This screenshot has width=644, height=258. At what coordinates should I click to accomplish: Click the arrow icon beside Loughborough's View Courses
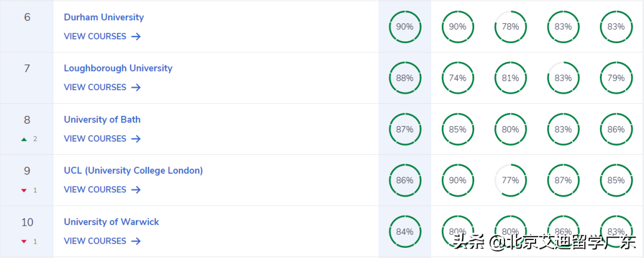[136, 87]
